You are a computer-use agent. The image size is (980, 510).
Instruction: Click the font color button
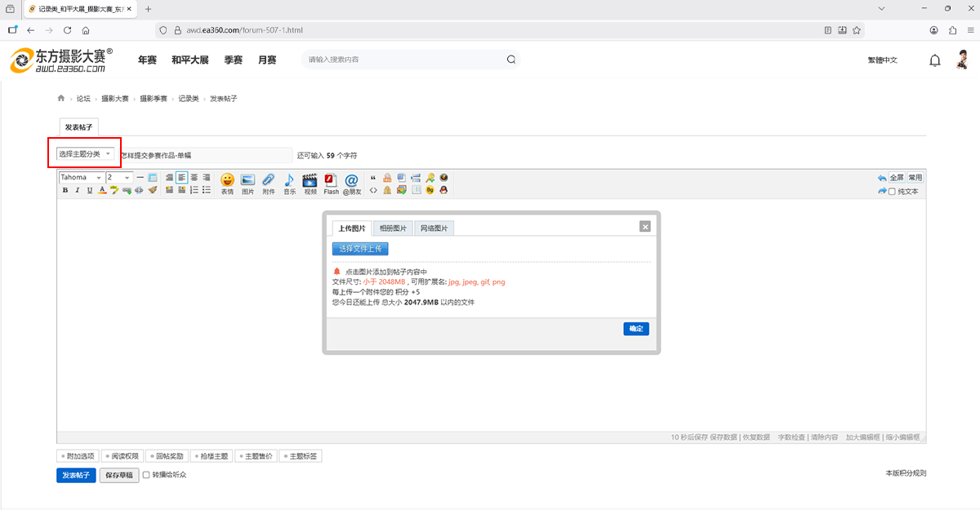click(102, 190)
